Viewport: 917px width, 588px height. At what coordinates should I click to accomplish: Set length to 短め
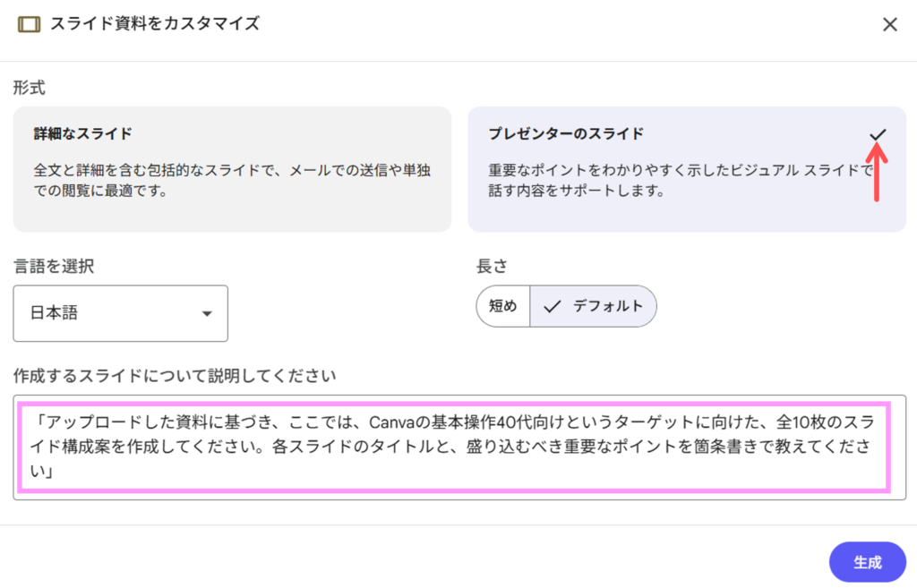point(503,306)
